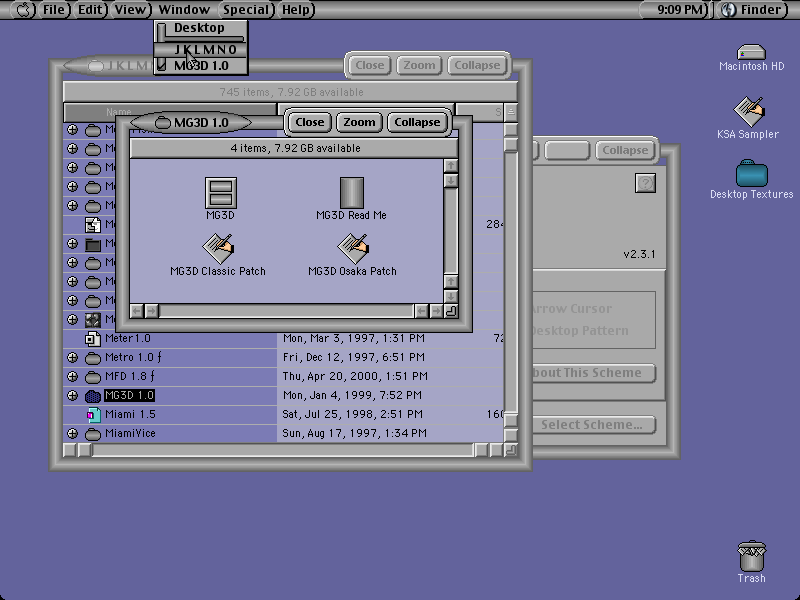The width and height of the screenshot is (800, 600).
Task: Select the MG3D Classic Patch icon
Action: pos(218,248)
